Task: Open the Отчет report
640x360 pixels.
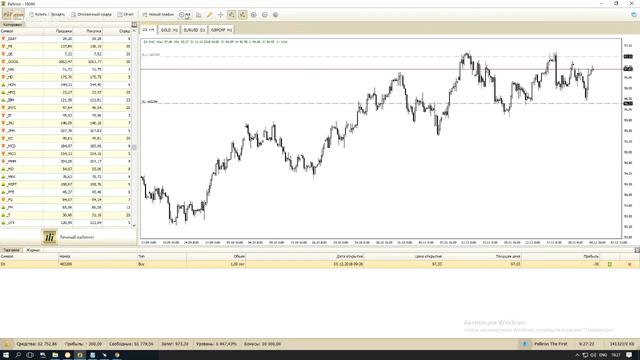Action: click(x=126, y=15)
